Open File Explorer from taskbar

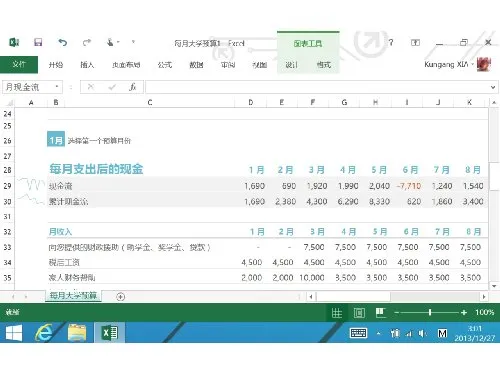[x=77, y=333]
